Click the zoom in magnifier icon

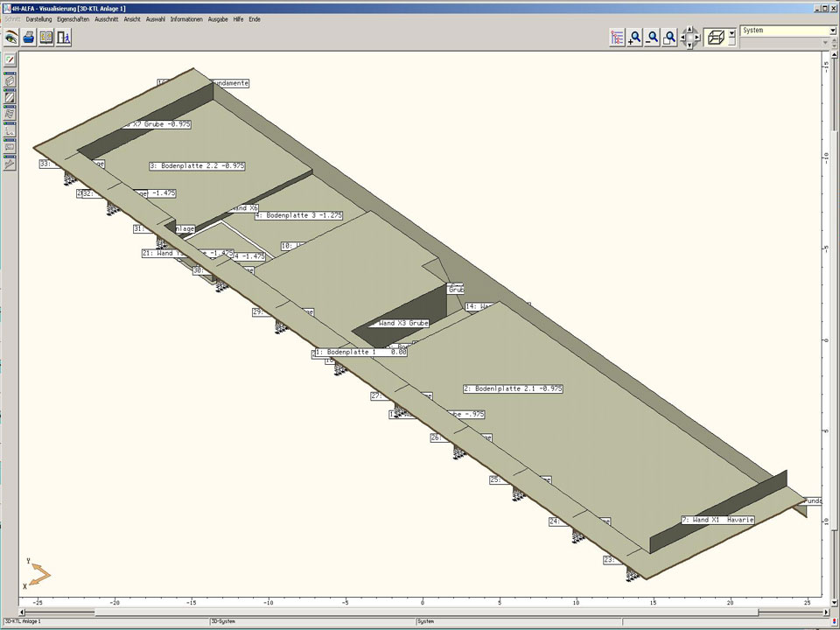pos(634,38)
